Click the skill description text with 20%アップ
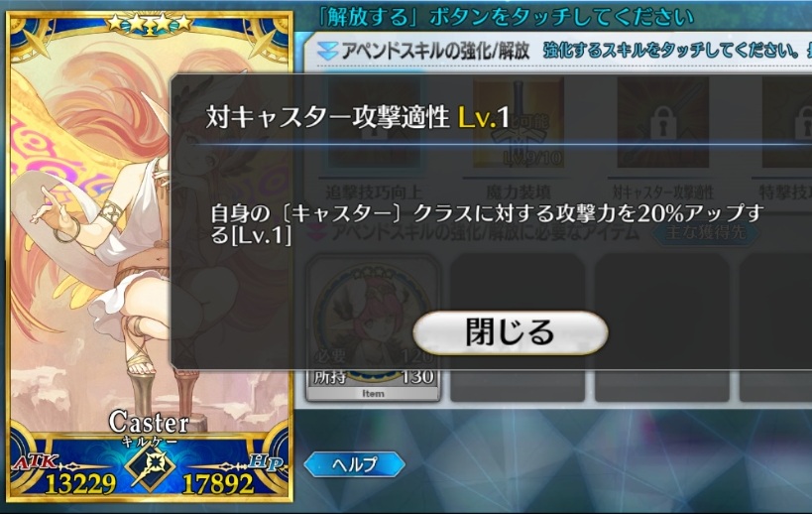The image size is (812, 514). tap(487, 224)
